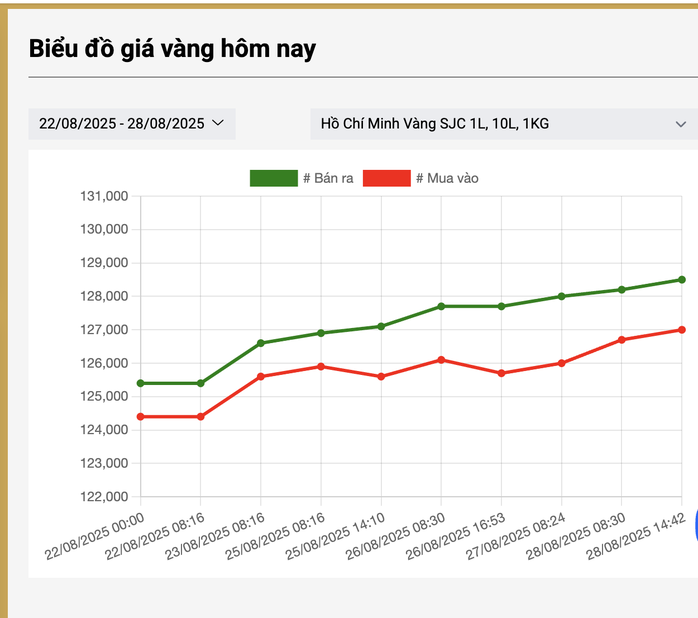Click the chevron arrow in the gold type selector
Screen dimensions: 698x618
(x=681, y=125)
